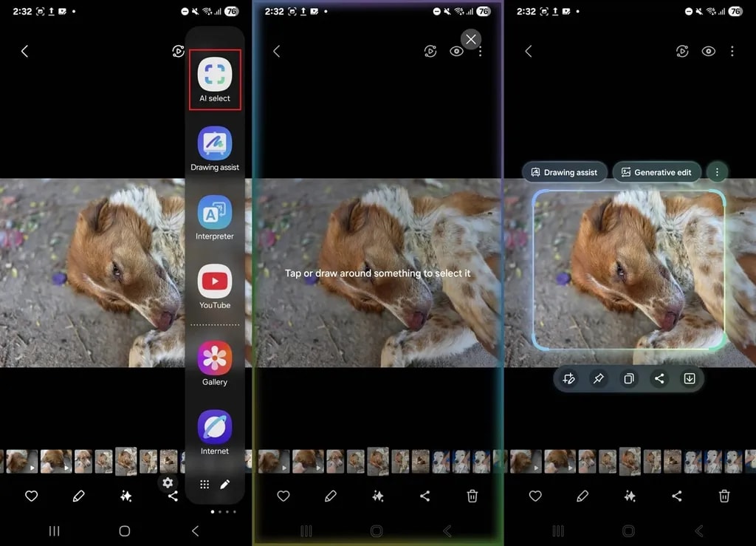Save the selection with the download icon
The height and width of the screenshot is (546, 756).
click(x=689, y=378)
